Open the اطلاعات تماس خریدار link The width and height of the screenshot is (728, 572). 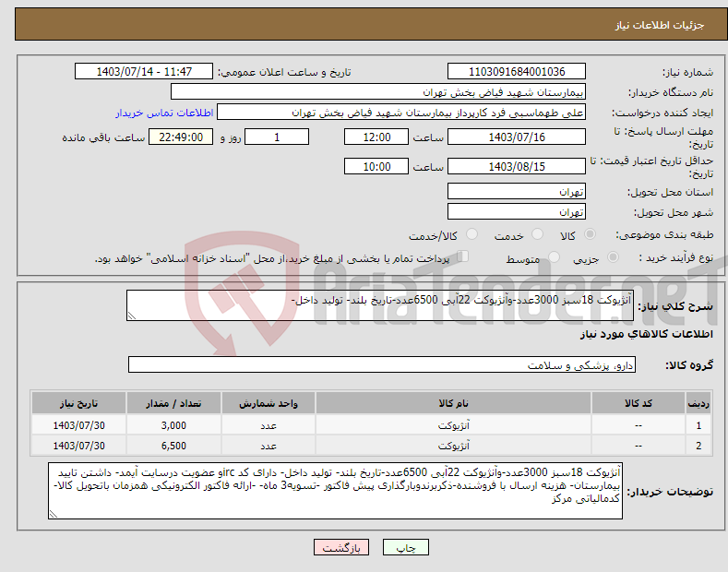click(x=164, y=113)
